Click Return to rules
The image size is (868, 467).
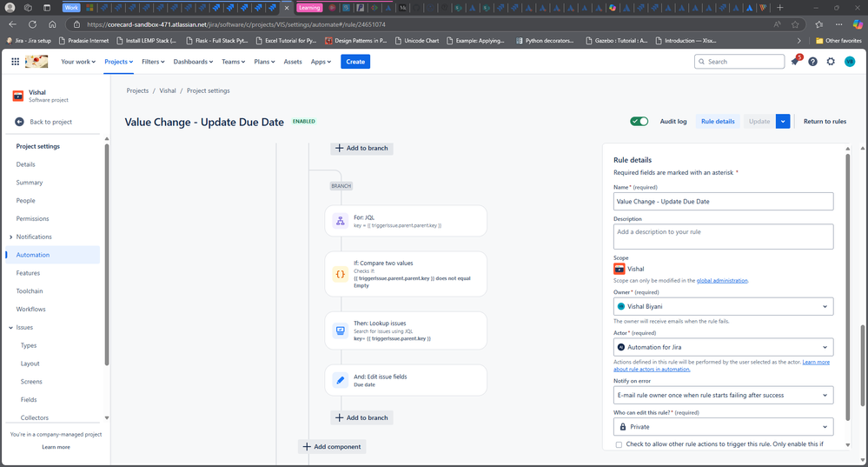pyautogui.click(x=825, y=122)
